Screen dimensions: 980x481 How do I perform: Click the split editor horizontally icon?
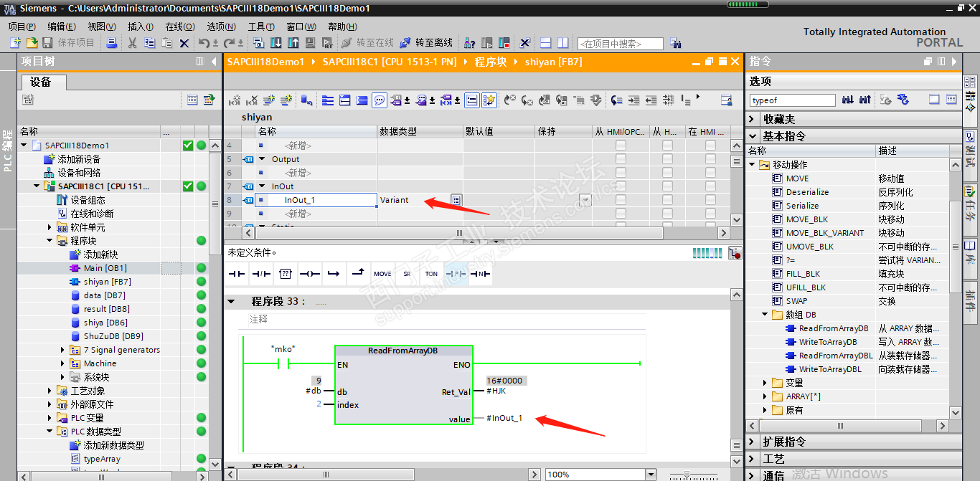tap(546, 43)
